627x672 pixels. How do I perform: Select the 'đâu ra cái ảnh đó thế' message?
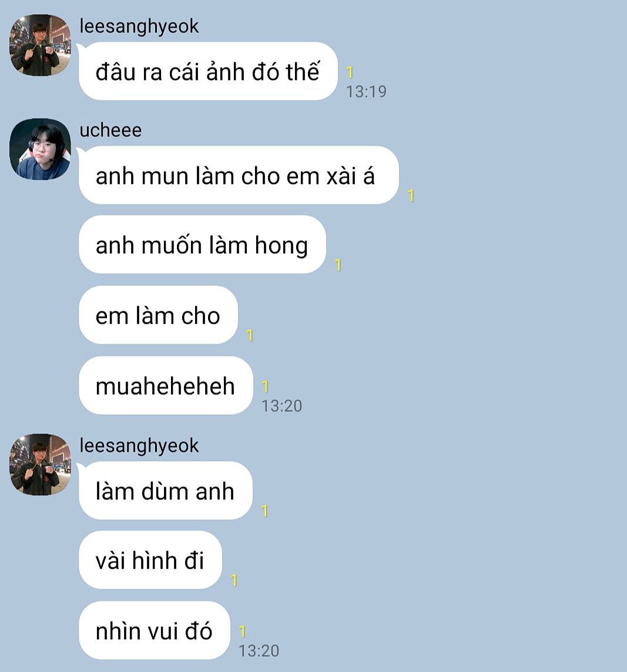pos(208,71)
